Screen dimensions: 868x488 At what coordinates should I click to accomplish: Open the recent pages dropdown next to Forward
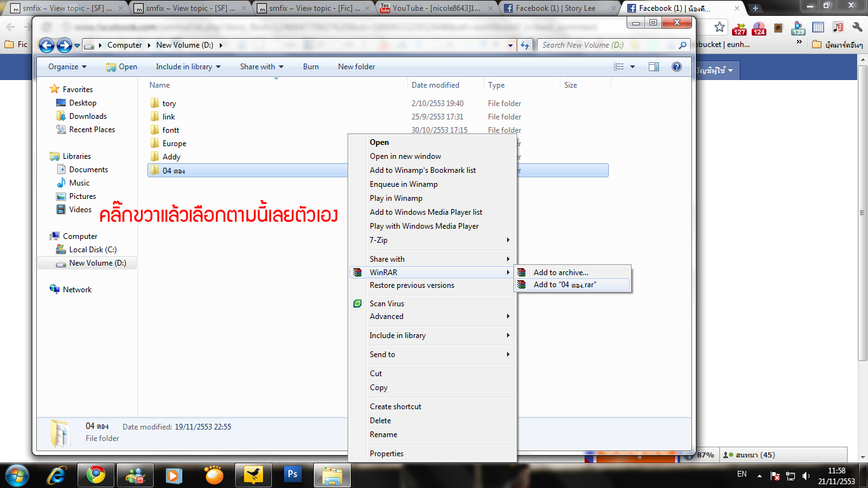click(x=77, y=46)
